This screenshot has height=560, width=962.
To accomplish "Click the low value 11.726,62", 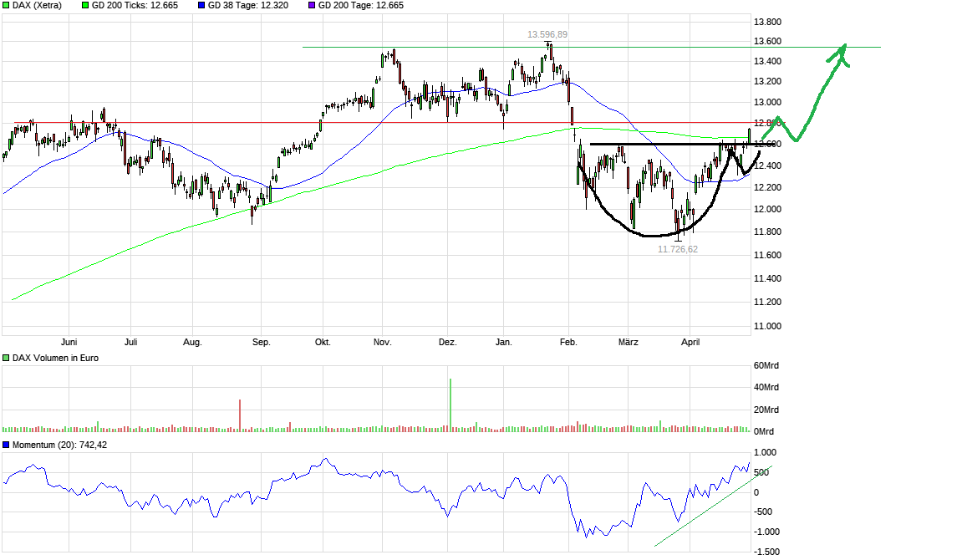I will pyautogui.click(x=677, y=250).
